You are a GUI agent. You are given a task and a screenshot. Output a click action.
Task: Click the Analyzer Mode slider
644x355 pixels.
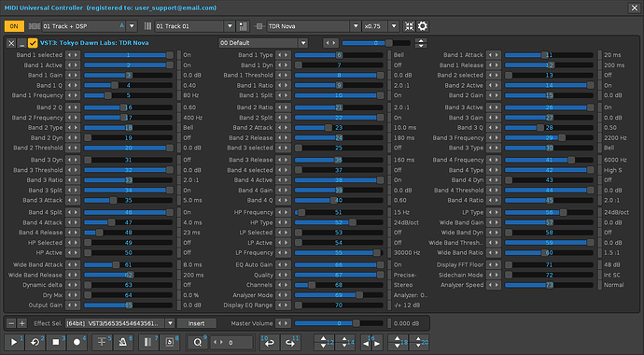point(339,295)
